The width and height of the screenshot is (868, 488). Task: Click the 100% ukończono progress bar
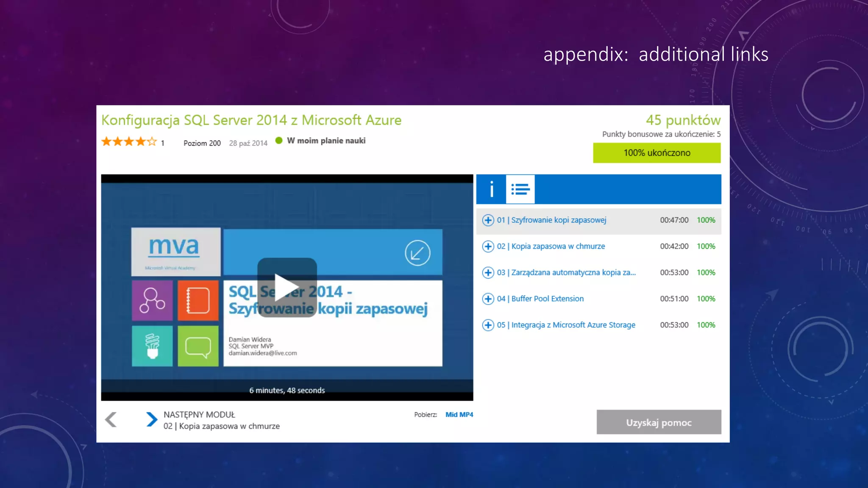click(657, 153)
